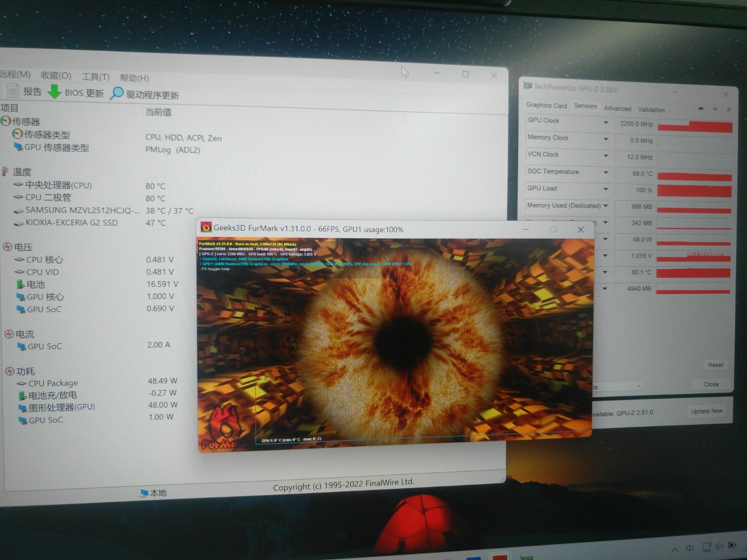Click the network tray icon

click(x=707, y=547)
